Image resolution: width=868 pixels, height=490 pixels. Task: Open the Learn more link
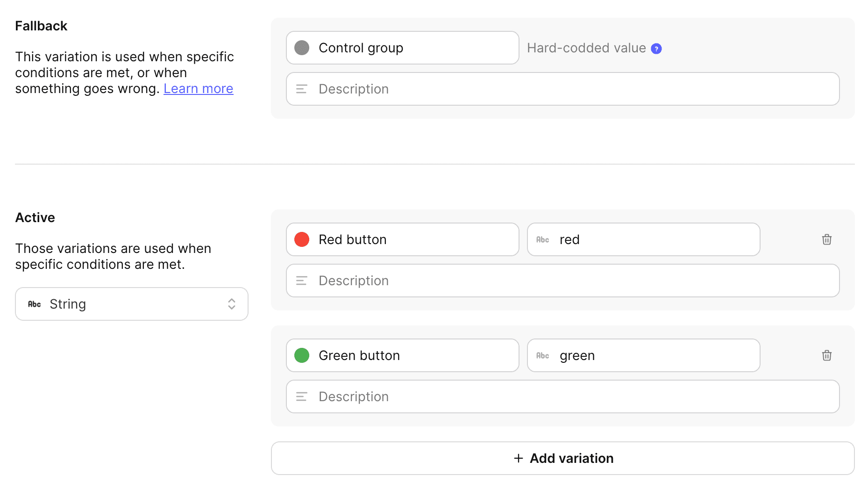pos(198,89)
